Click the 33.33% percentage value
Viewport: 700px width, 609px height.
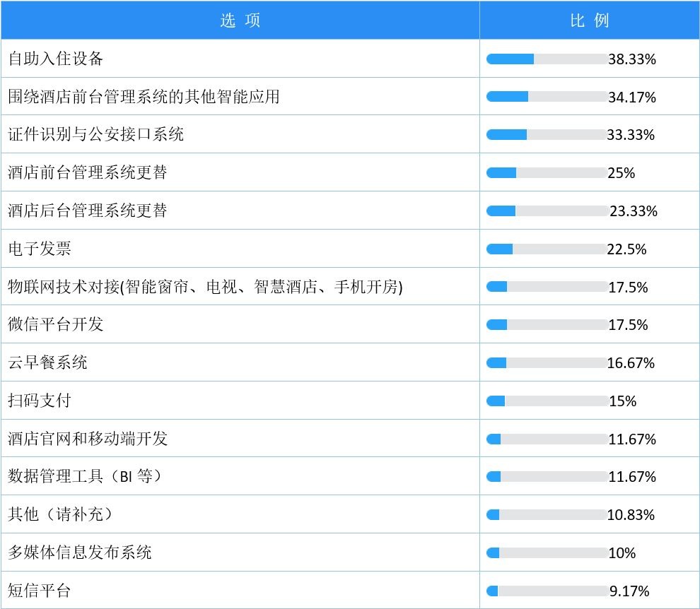point(631,135)
